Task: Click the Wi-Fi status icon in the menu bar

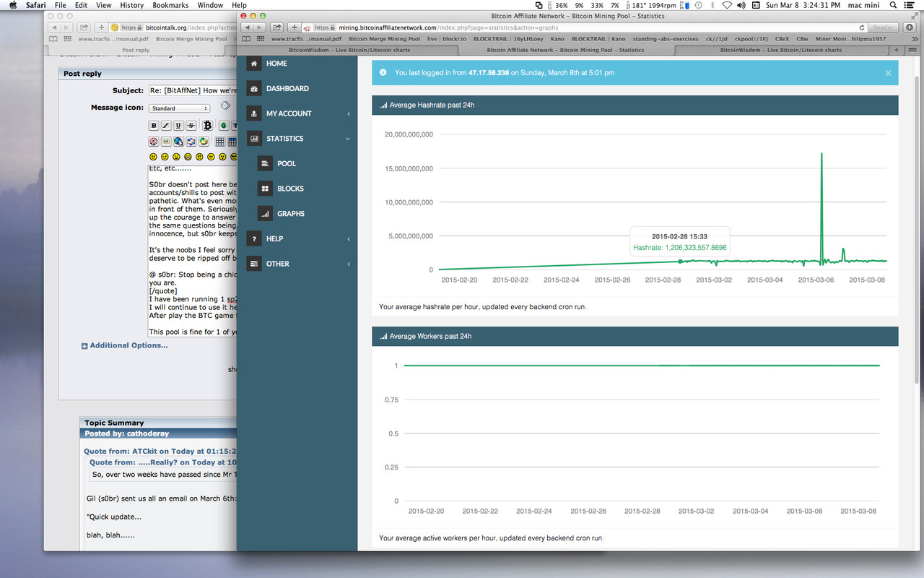Action: 726,5
